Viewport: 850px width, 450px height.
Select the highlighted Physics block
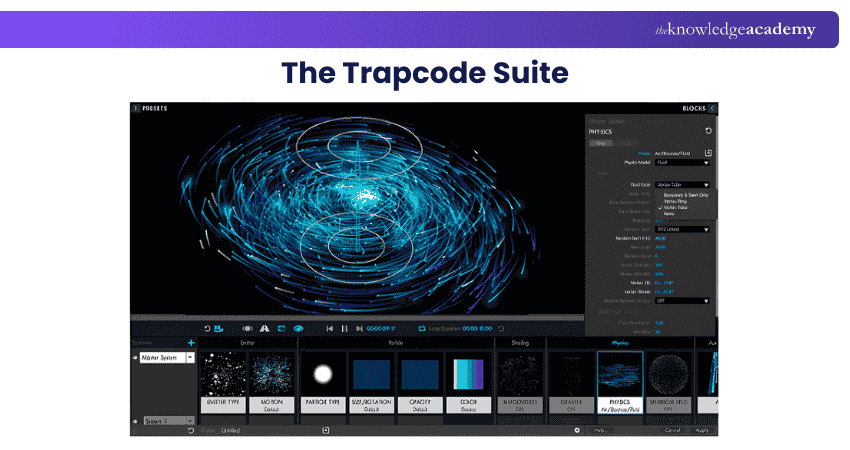click(x=620, y=383)
